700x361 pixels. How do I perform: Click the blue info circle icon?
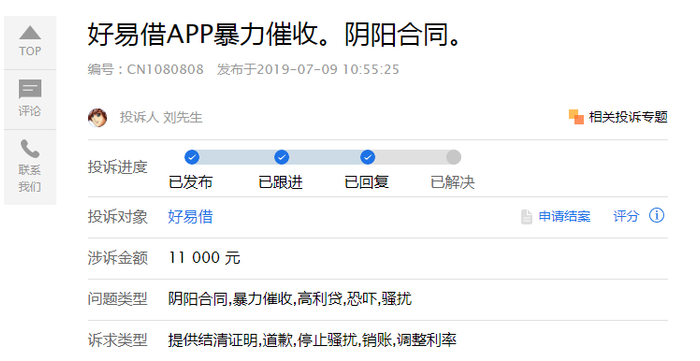[x=657, y=216]
